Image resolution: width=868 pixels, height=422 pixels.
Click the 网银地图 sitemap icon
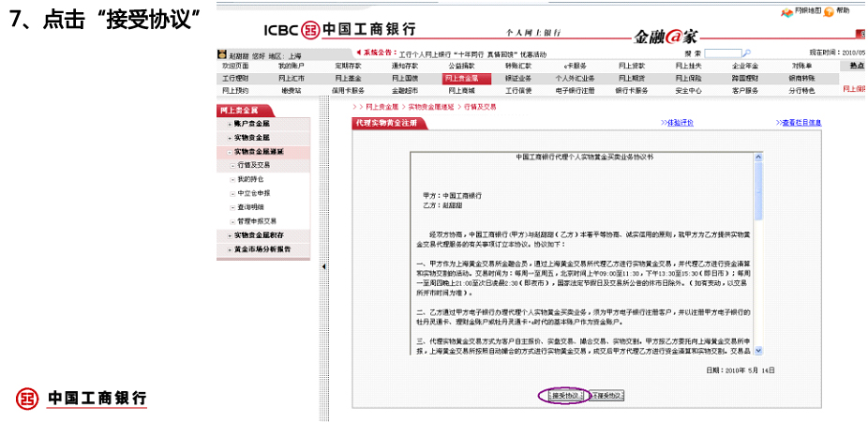click(786, 11)
